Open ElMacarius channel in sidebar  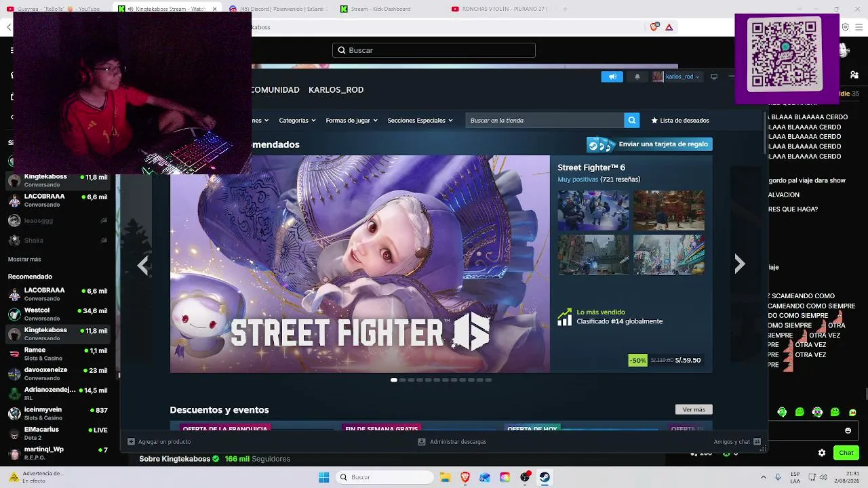[58, 433]
